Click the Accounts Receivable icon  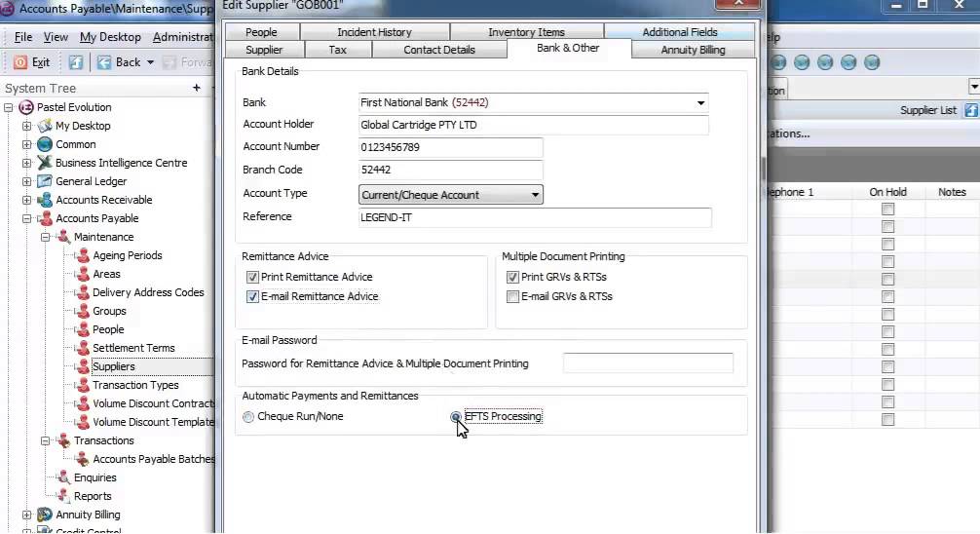click(x=45, y=200)
